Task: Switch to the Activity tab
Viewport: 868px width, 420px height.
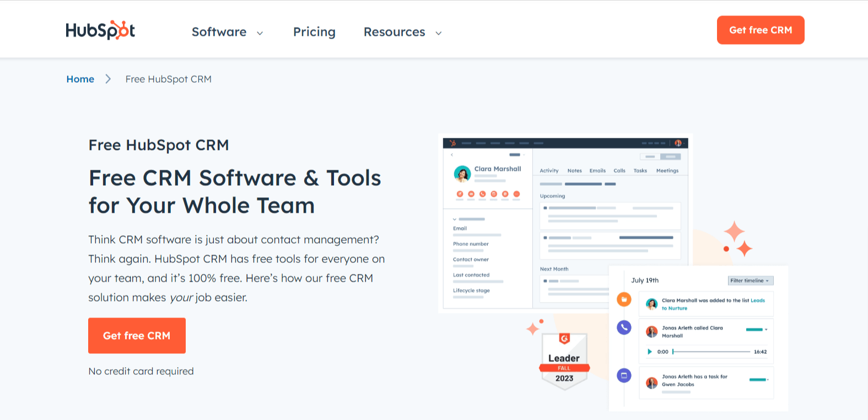Action: (x=549, y=171)
